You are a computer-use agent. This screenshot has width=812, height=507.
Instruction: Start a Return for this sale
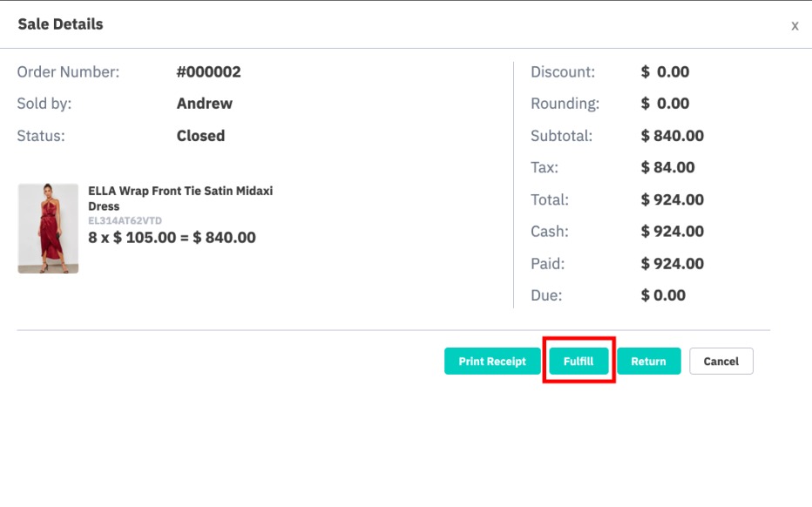point(648,361)
